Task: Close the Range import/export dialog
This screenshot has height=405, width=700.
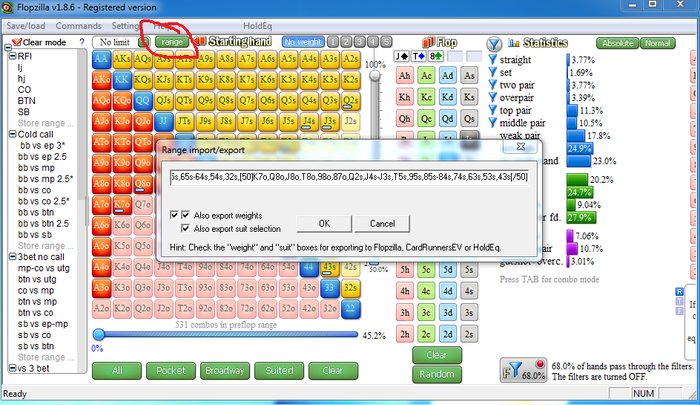Action: [521, 146]
